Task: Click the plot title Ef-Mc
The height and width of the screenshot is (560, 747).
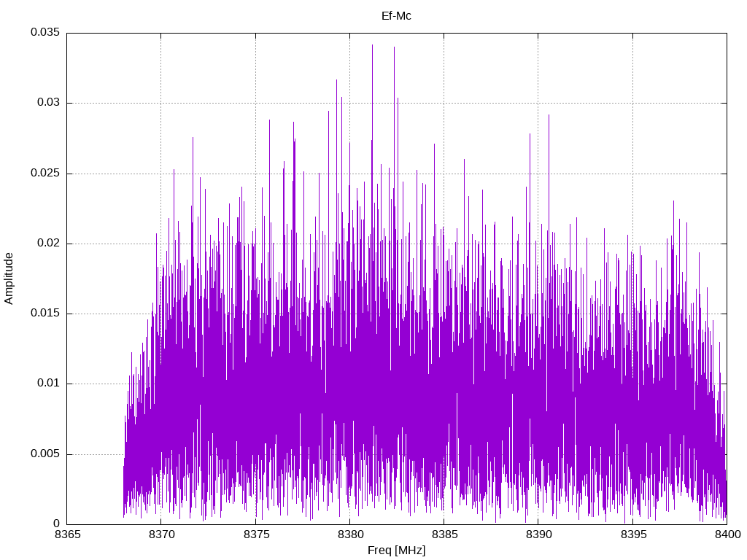Action: (x=396, y=16)
